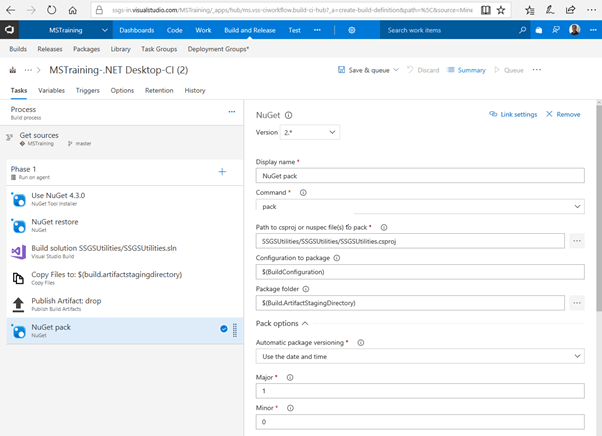This screenshot has width=602, height=436.
Task: Remove the NuGet task
Action: point(563,114)
